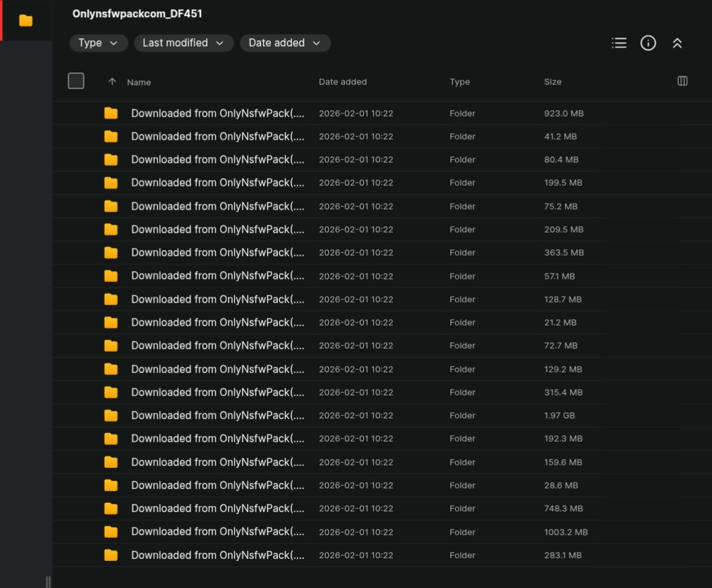
Task: Click the sidebar resize handle at bottom
Action: point(47,581)
